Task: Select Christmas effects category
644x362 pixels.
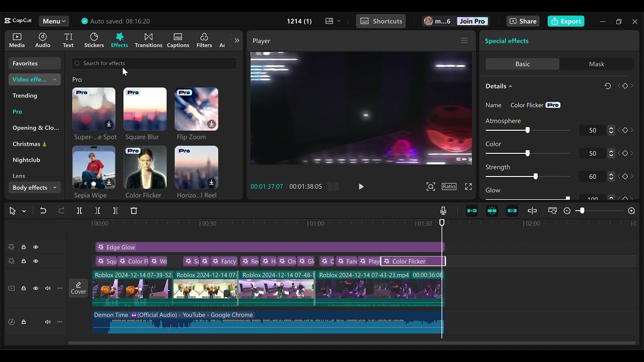Action: 30,144
